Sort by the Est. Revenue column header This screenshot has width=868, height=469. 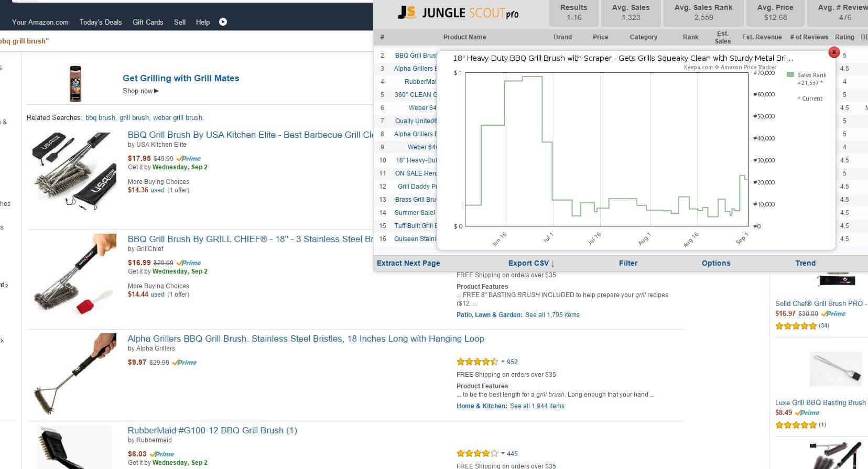762,37
